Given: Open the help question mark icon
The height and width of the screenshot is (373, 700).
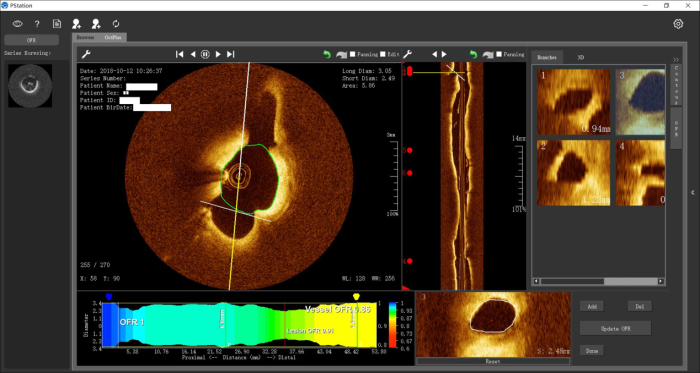Looking at the screenshot, I should (37, 24).
